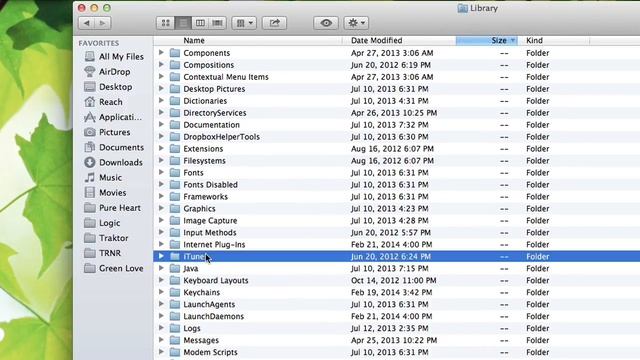This screenshot has width=640, height=360.
Task: Go forward with the right arrow button
Action: click(x=102, y=23)
